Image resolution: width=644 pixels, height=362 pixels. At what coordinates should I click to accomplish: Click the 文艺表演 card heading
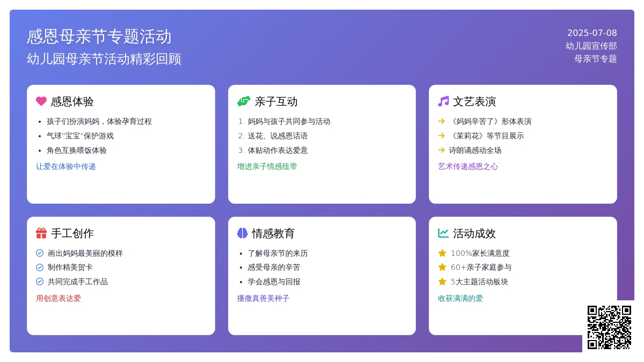coord(474,101)
